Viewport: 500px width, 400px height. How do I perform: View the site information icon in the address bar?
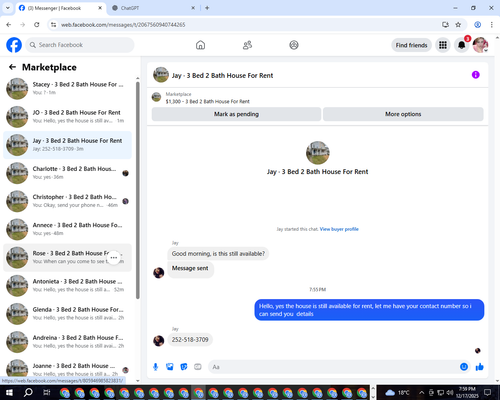pos(53,25)
